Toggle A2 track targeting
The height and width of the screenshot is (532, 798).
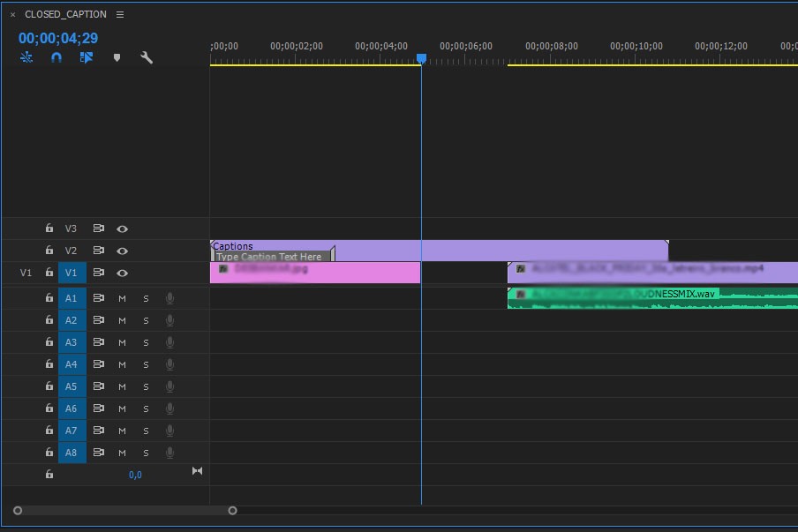click(x=72, y=320)
